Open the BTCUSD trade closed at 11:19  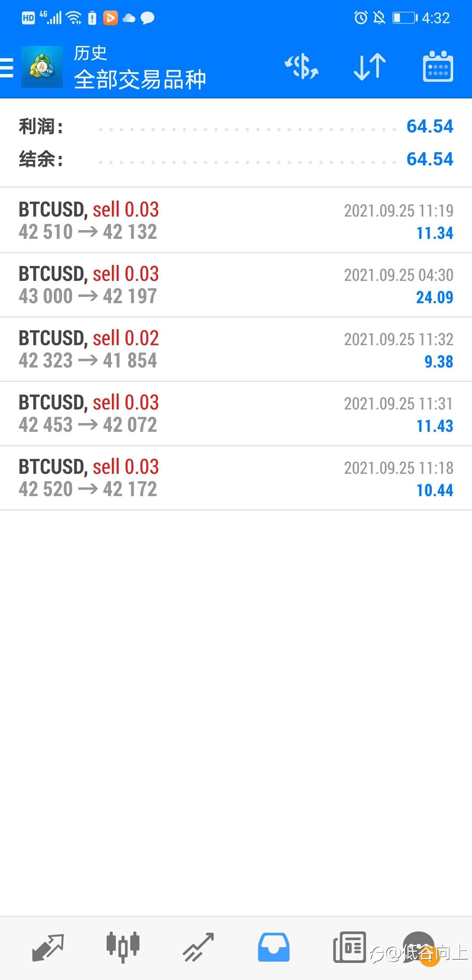click(x=236, y=220)
